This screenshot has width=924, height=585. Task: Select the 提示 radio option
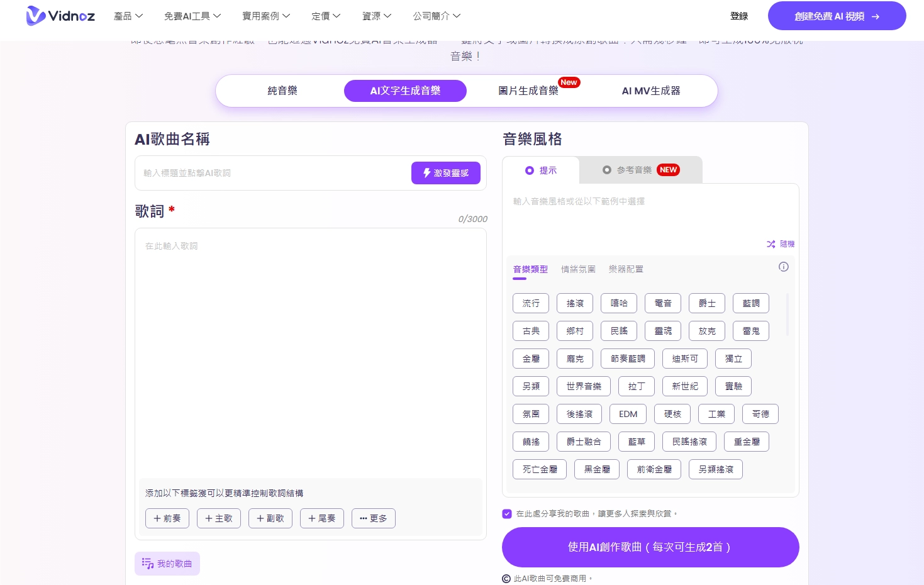click(x=530, y=170)
